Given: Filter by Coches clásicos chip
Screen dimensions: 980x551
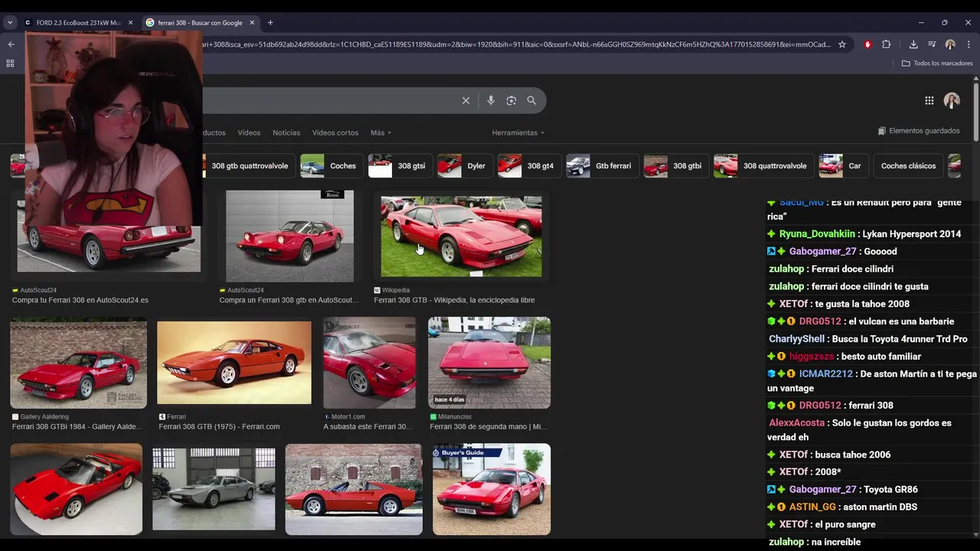Looking at the screenshot, I should [908, 165].
